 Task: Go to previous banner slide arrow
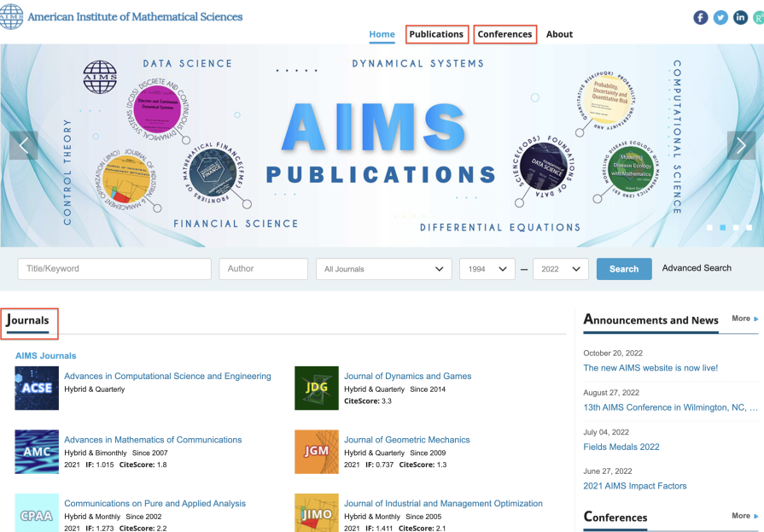24,145
